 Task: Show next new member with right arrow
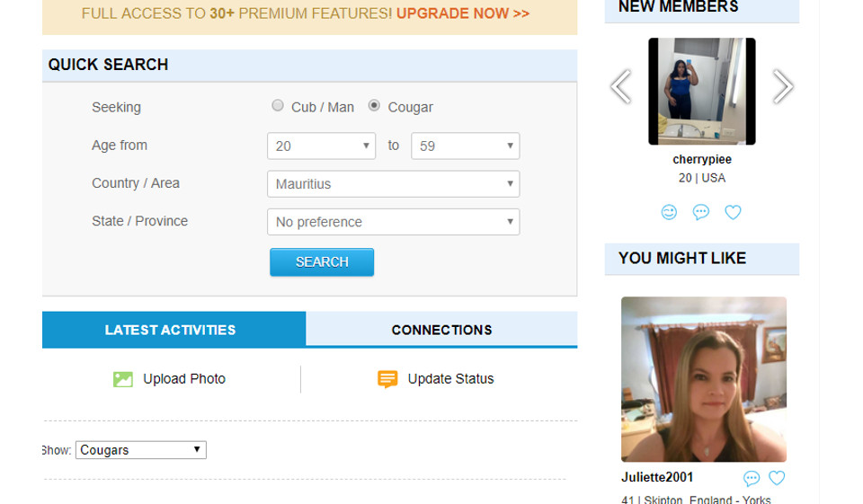pos(783,87)
